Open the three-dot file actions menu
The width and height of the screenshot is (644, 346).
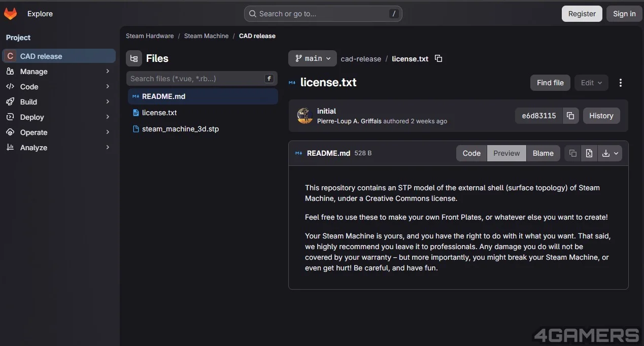coord(620,83)
